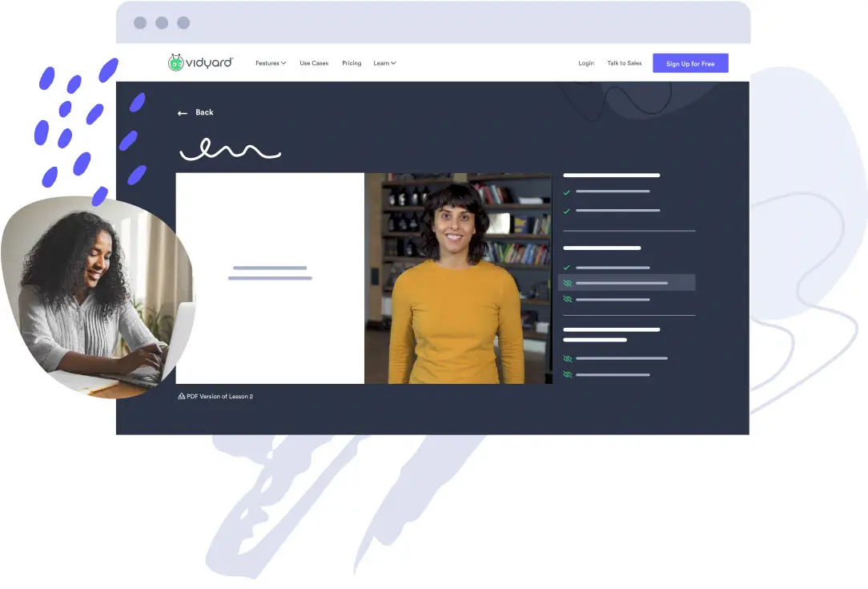Click the first green checkmark in the playlist
This screenshot has width=868, height=589.
click(x=566, y=193)
